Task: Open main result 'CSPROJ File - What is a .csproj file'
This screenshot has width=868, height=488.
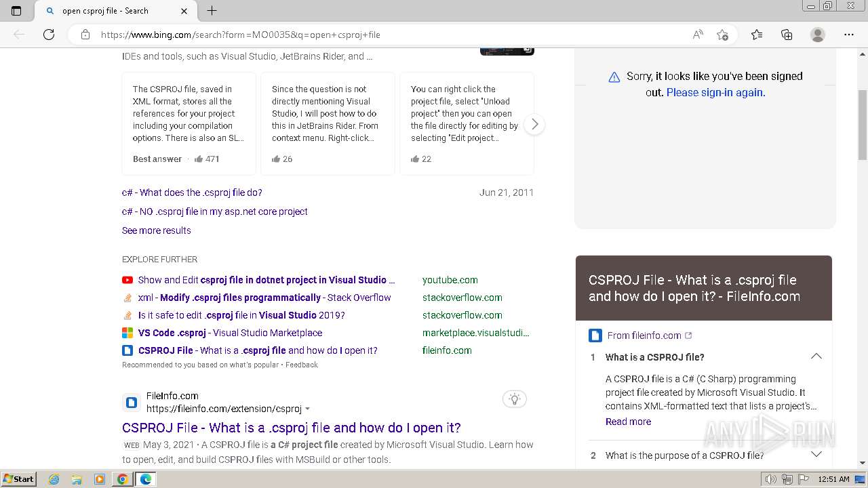Action: click(x=292, y=428)
